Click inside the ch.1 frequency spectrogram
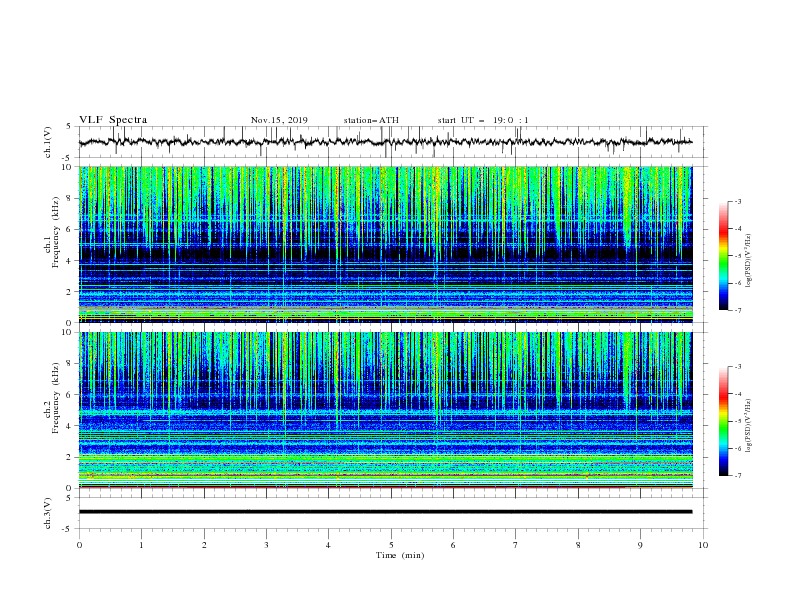 [385, 244]
